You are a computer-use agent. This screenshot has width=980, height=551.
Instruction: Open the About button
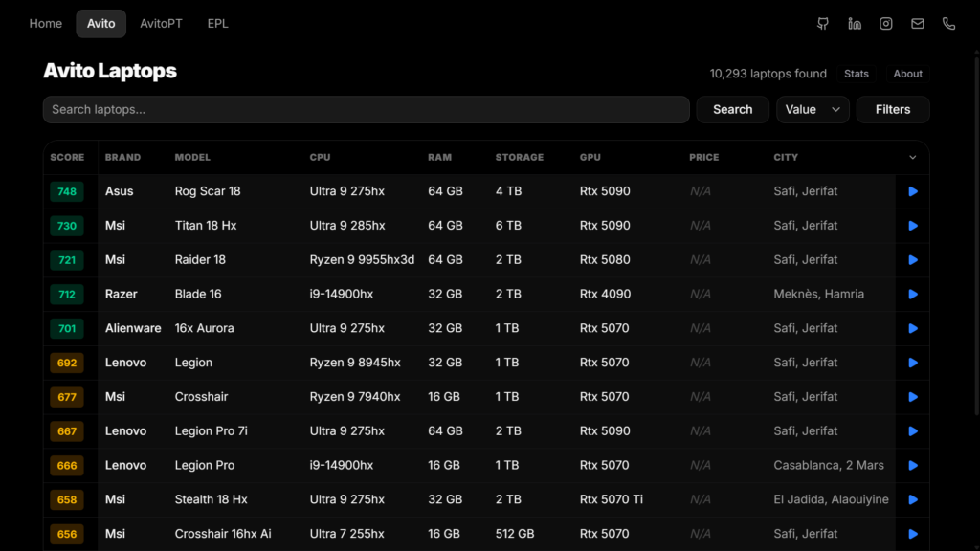[907, 74]
